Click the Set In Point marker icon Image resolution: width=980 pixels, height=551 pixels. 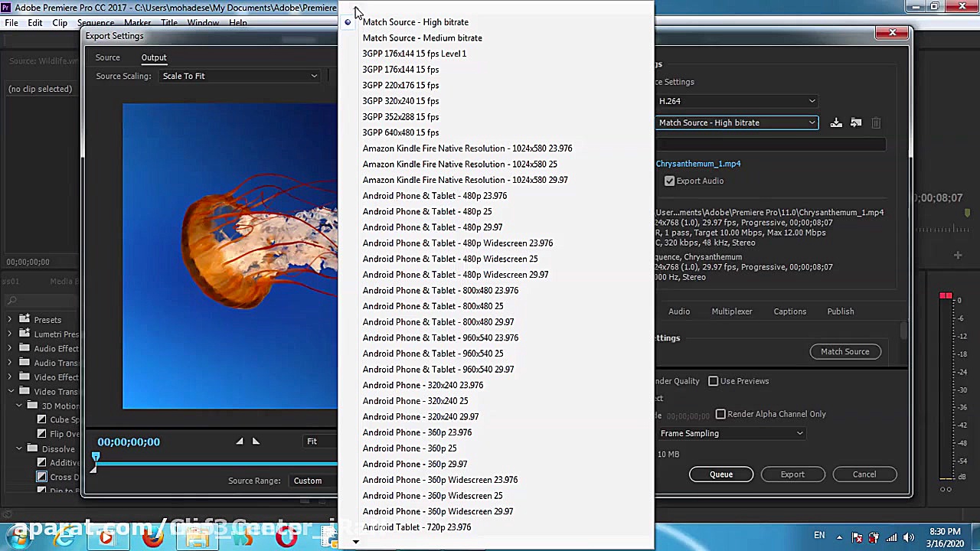point(240,441)
